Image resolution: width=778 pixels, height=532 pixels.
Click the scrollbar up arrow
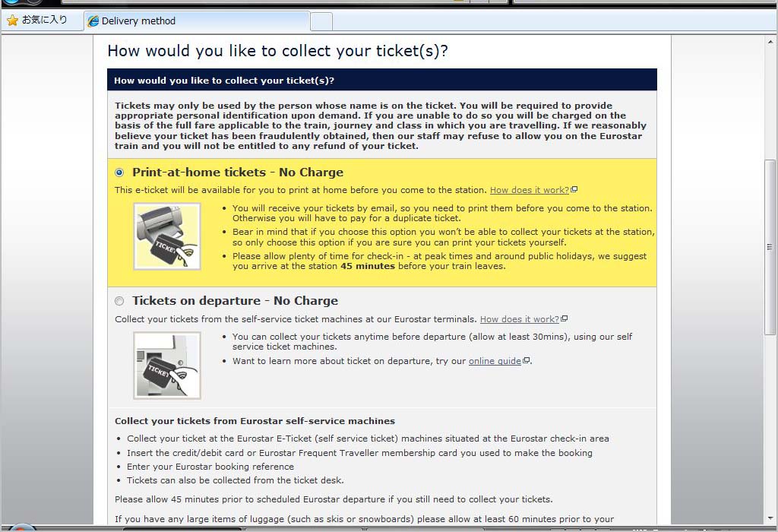(x=770, y=43)
